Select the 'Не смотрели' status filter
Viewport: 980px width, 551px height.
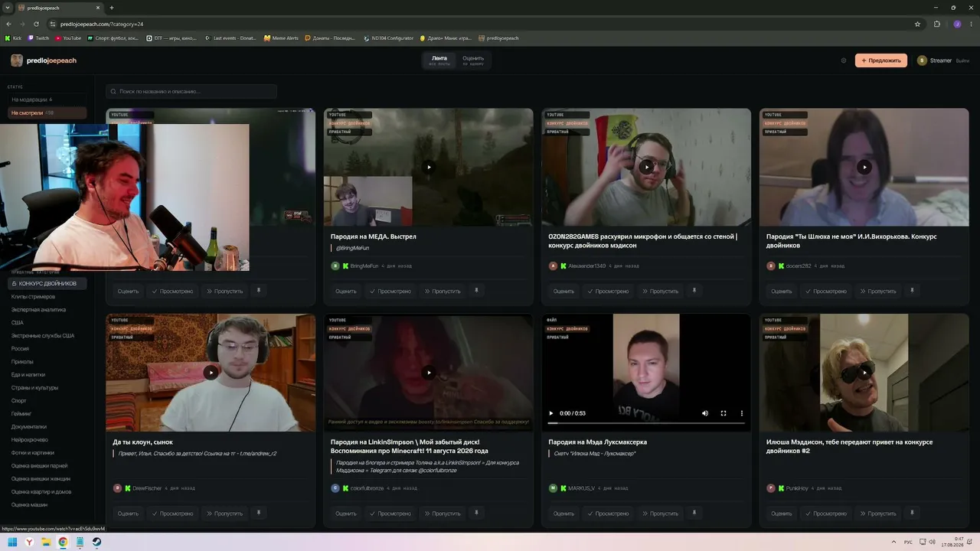point(47,112)
